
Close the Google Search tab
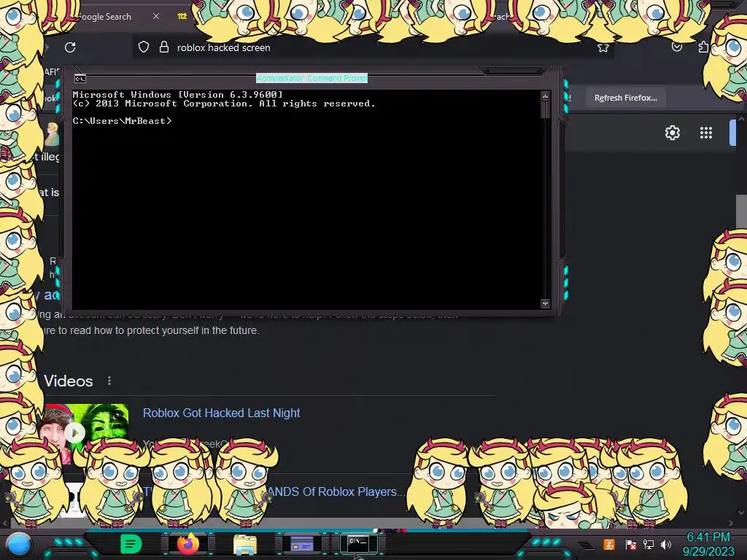pyautogui.click(x=156, y=16)
